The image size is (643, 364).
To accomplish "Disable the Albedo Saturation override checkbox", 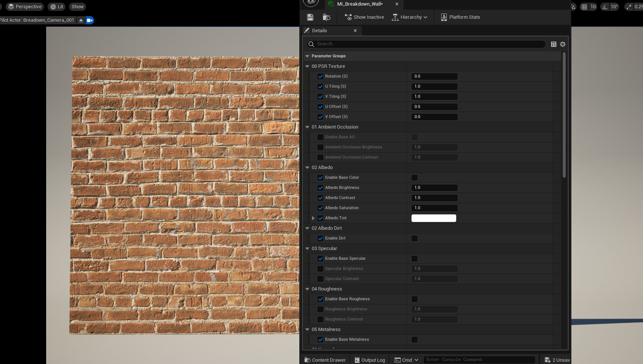I will click(320, 208).
